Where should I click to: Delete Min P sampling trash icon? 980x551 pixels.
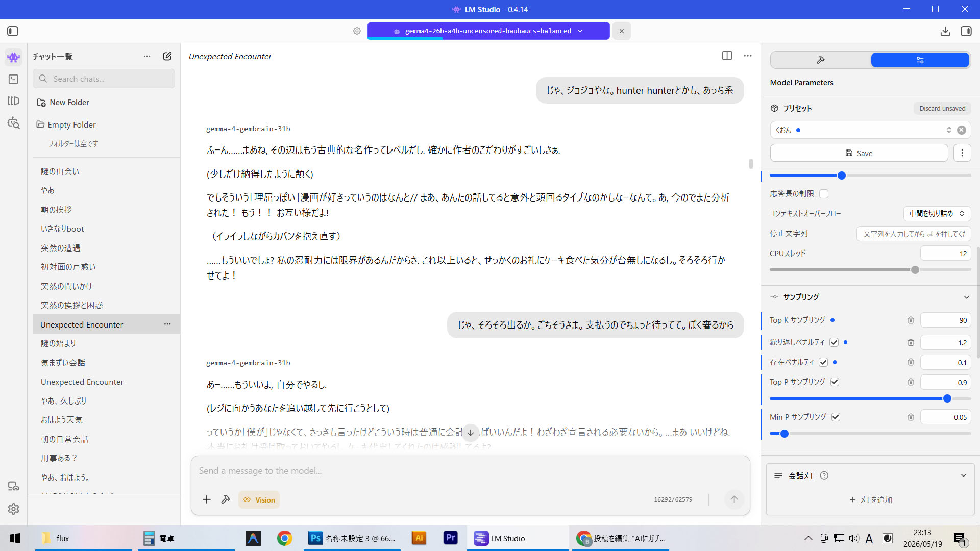tap(911, 417)
